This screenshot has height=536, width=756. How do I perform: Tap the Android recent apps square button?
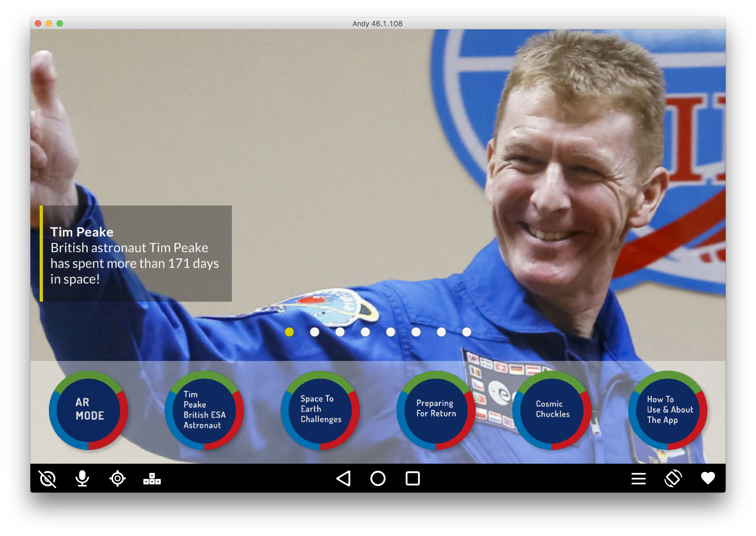(412, 479)
